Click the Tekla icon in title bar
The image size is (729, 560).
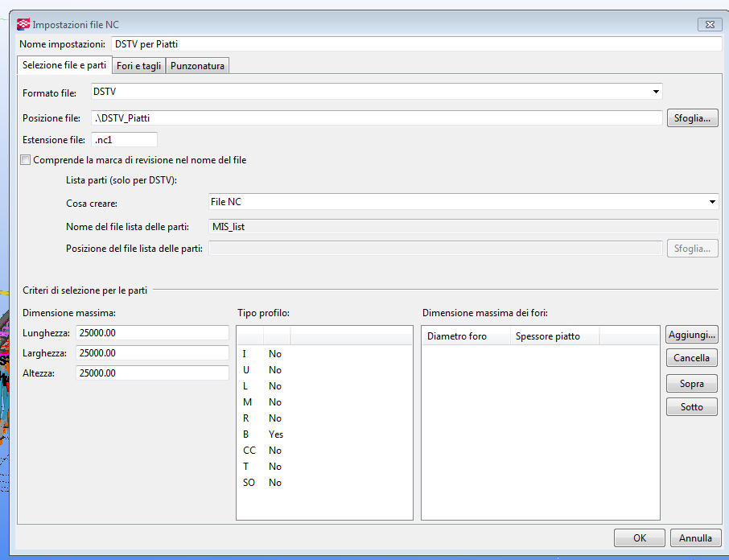pyautogui.click(x=23, y=25)
